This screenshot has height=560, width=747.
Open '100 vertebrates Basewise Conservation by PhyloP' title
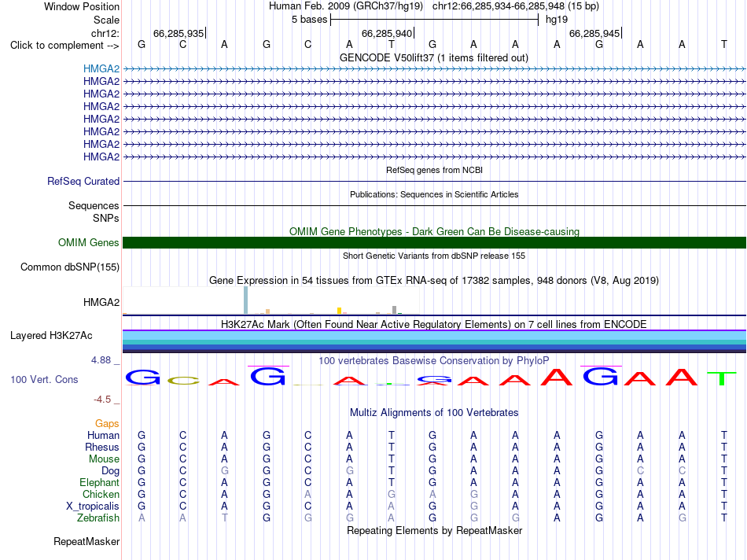click(434, 361)
